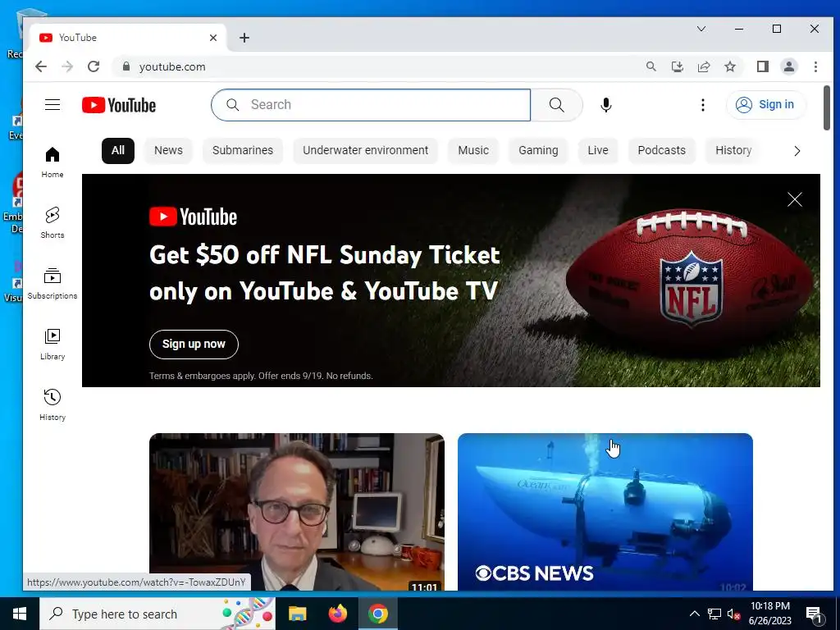Open the CBS News submarine video thumbnail

pyautogui.click(x=605, y=512)
